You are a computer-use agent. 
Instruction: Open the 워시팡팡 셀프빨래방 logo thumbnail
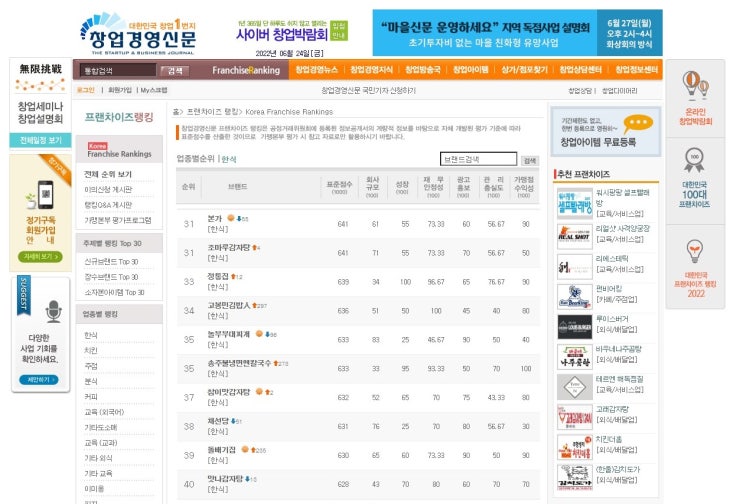click(574, 203)
